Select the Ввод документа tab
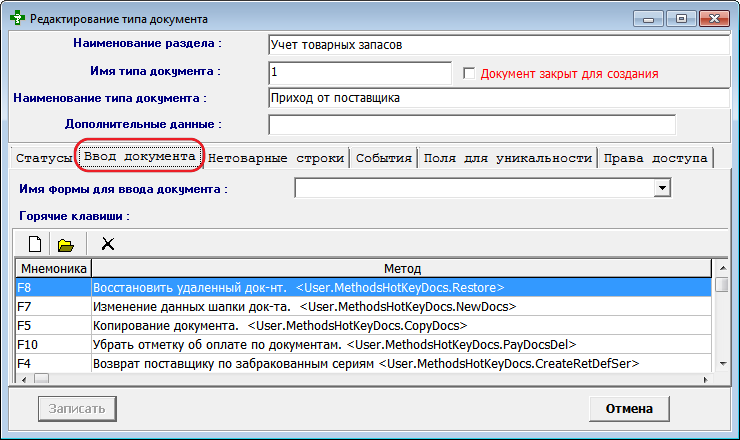This screenshot has width=740, height=440. click(140, 156)
